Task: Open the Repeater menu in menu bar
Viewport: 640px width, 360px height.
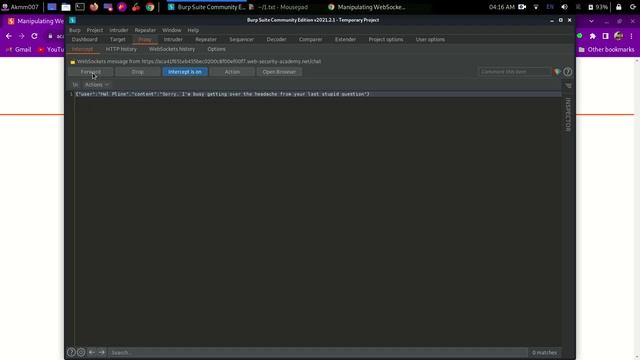Action: (145, 30)
